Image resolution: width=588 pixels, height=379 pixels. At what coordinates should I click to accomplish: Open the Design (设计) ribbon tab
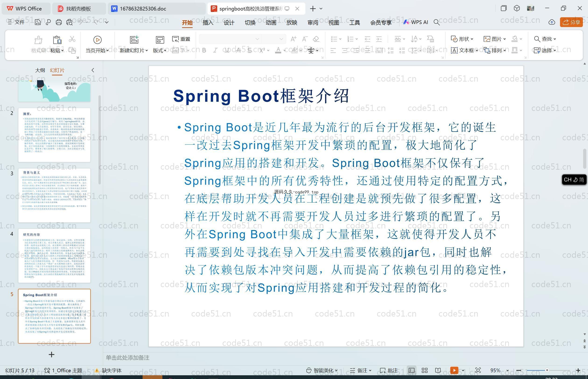(229, 23)
